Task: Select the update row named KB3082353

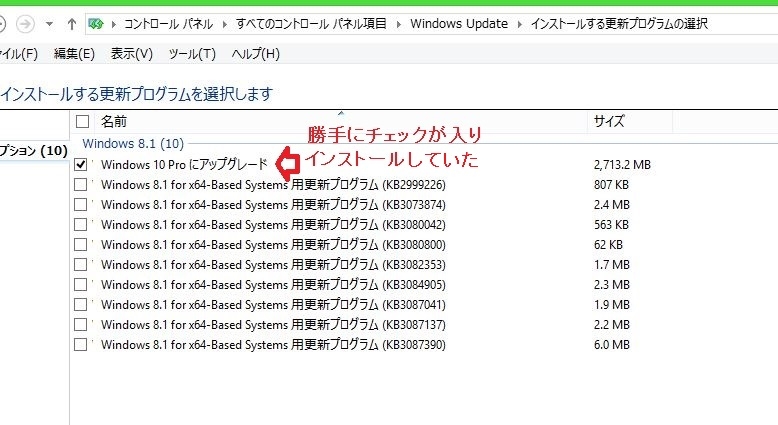Action: 273,264
